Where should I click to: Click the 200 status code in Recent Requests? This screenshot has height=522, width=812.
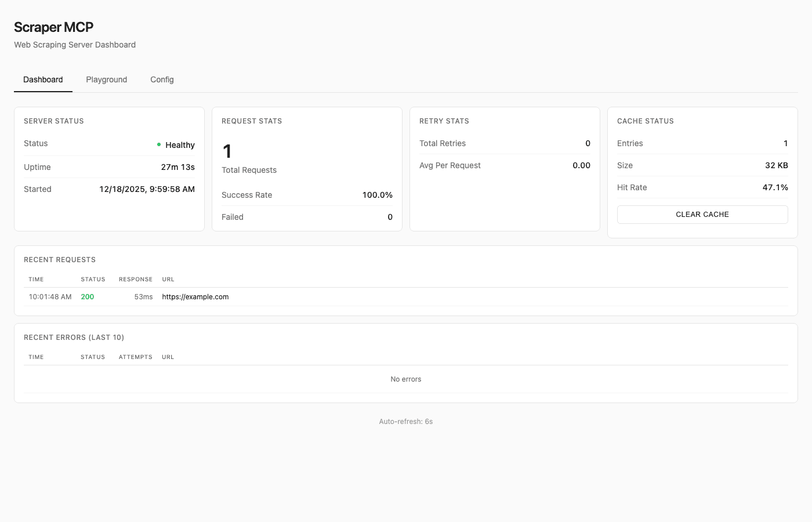(x=87, y=296)
